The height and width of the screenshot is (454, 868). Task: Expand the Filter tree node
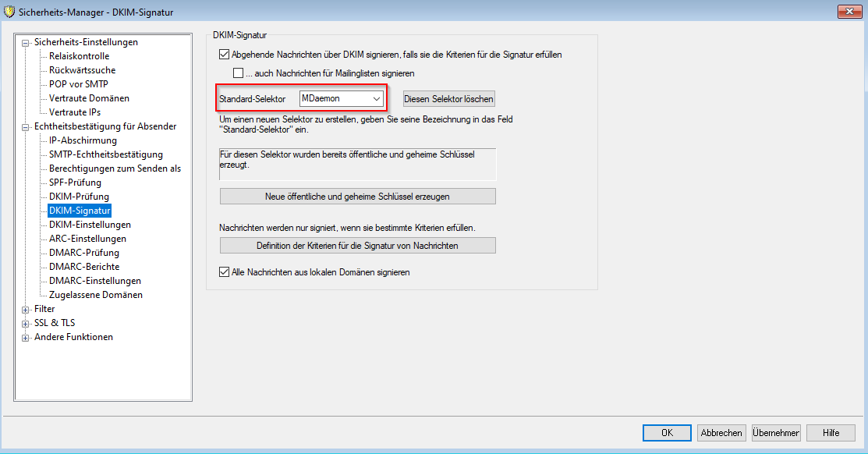(26, 310)
